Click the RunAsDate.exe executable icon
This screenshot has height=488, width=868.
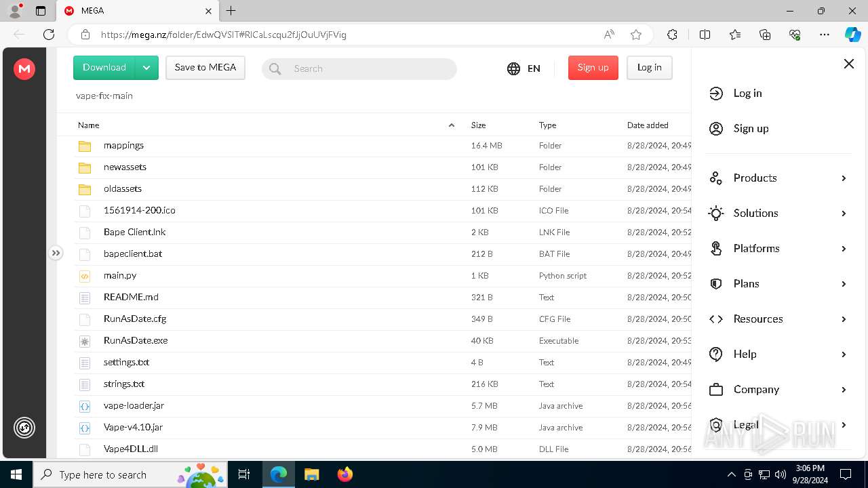[85, 341]
